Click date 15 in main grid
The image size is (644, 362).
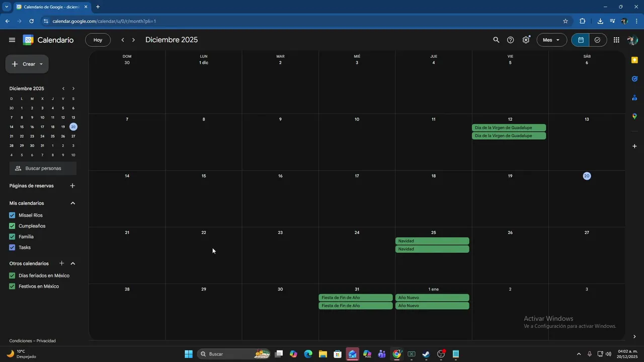[x=204, y=176]
